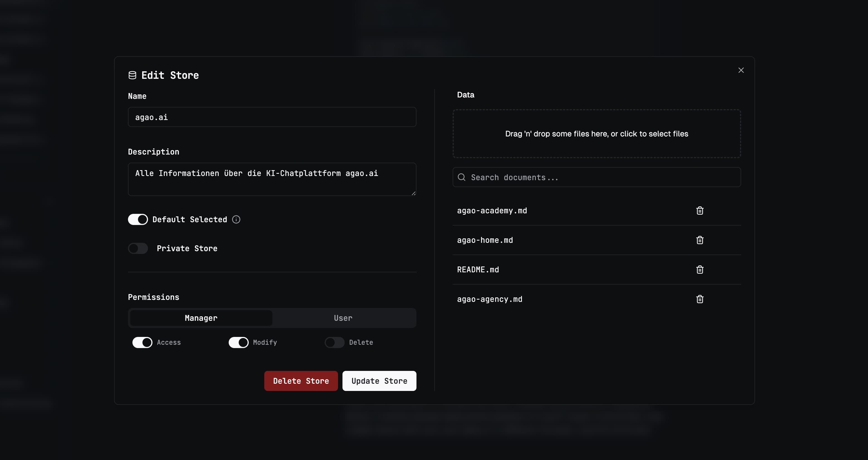Switch to the User permissions tab

[x=343, y=318]
